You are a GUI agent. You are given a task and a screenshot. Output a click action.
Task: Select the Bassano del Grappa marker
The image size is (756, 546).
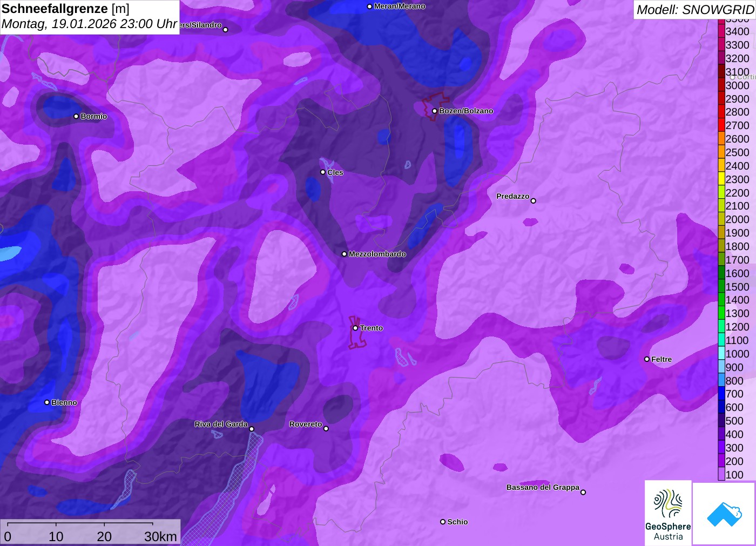(x=583, y=492)
